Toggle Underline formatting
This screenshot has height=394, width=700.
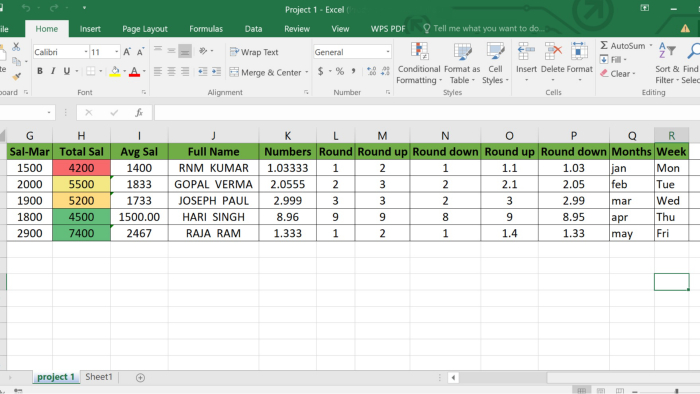(67, 71)
